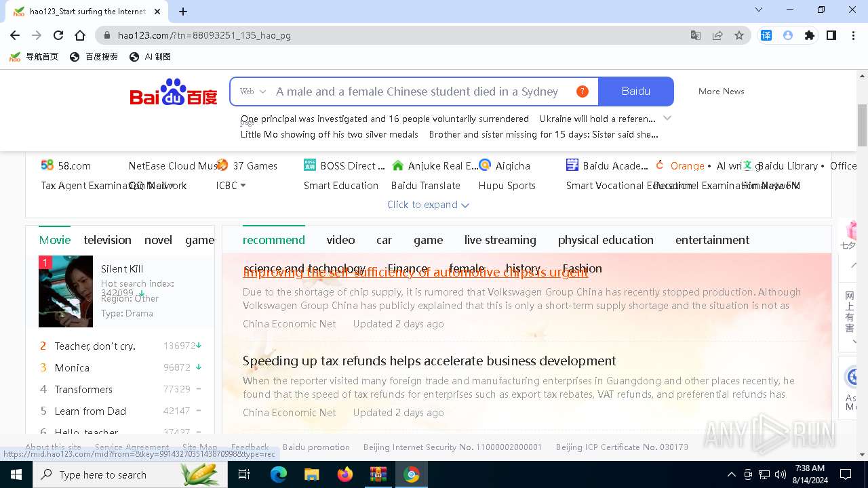
Task: Open the automotive chips article headline
Action: 415,272
